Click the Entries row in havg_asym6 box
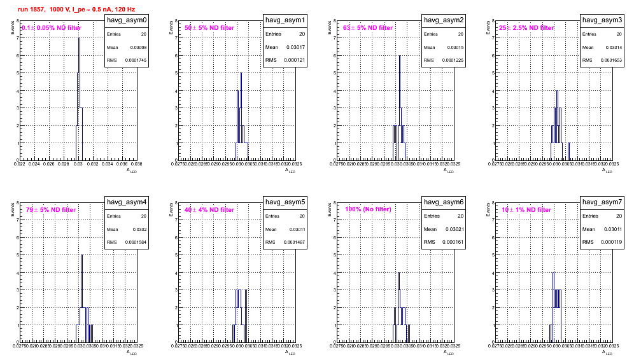Viewport: 634px width, 364px height. 444,216
